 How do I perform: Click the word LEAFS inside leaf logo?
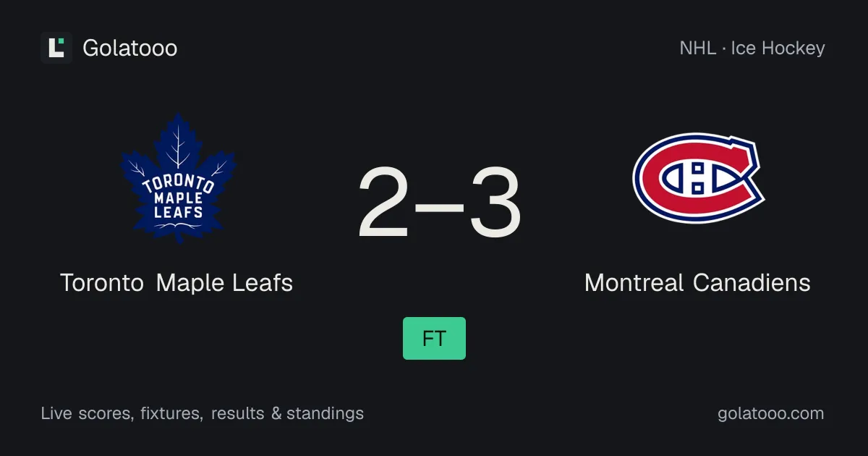click(178, 214)
